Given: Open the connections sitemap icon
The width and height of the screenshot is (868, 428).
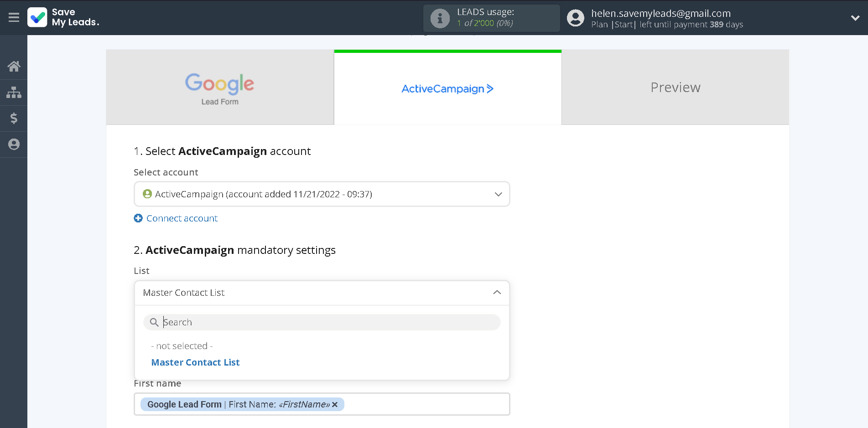Looking at the screenshot, I should pyautogui.click(x=14, y=93).
